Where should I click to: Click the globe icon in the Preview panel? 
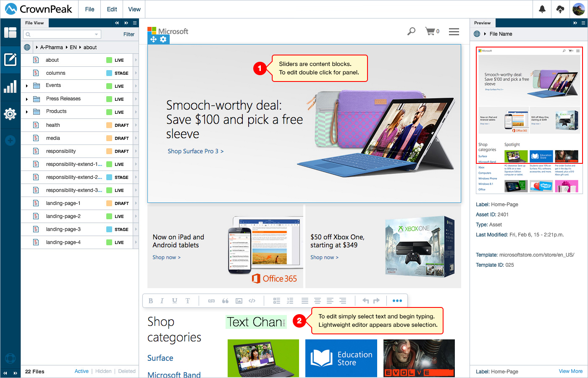pos(477,34)
